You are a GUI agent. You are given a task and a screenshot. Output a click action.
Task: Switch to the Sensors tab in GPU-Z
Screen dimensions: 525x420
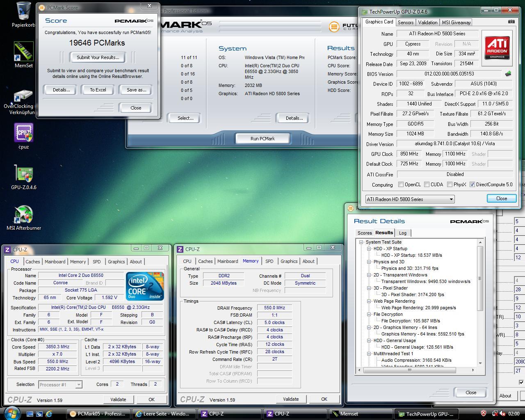[x=405, y=23]
